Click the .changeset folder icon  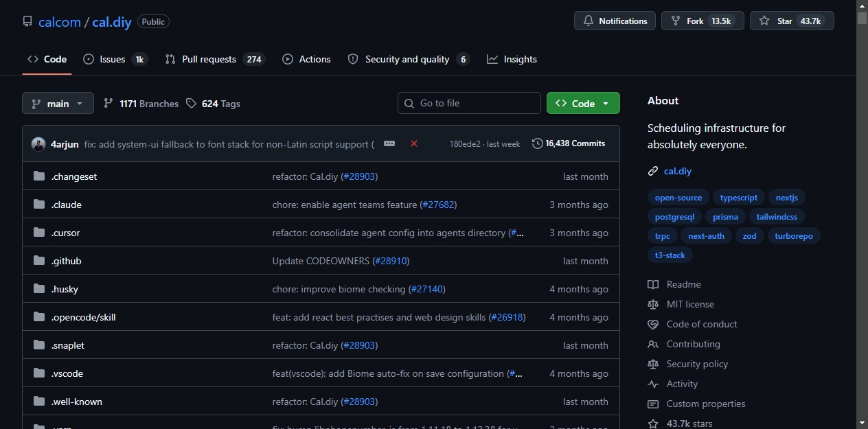pos(39,176)
